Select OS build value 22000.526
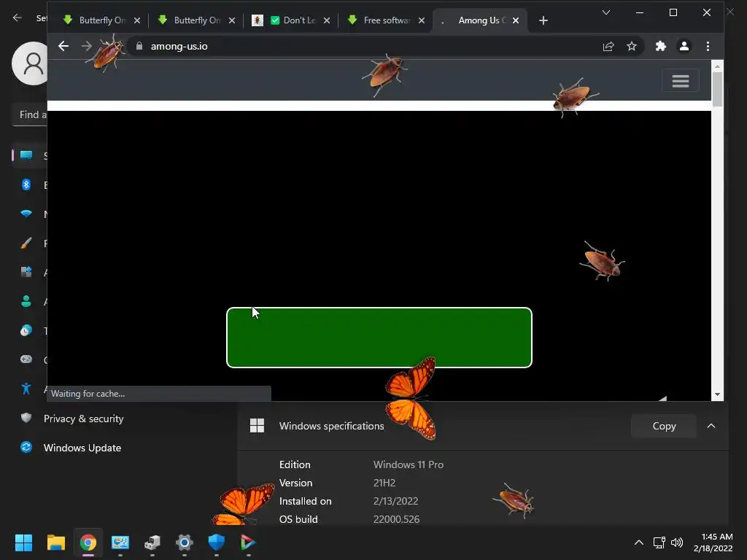Screen dimensions: 747x560 tap(396, 519)
